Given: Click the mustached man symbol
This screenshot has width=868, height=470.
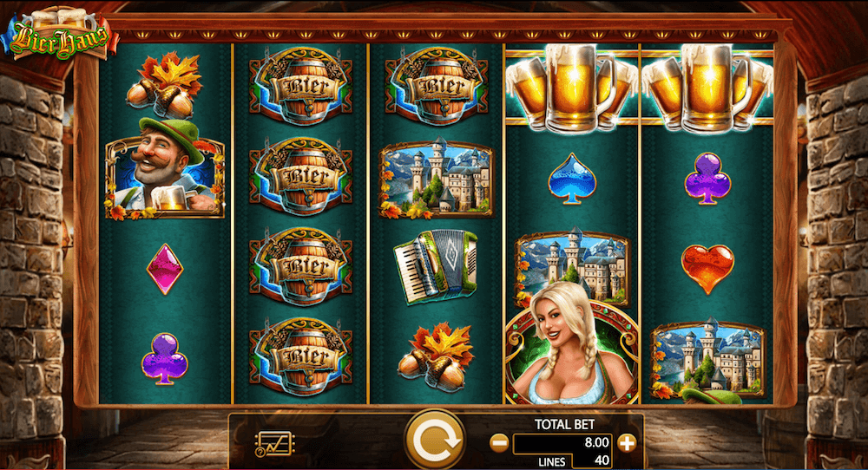Looking at the screenshot, I should (x=165, y=167).
